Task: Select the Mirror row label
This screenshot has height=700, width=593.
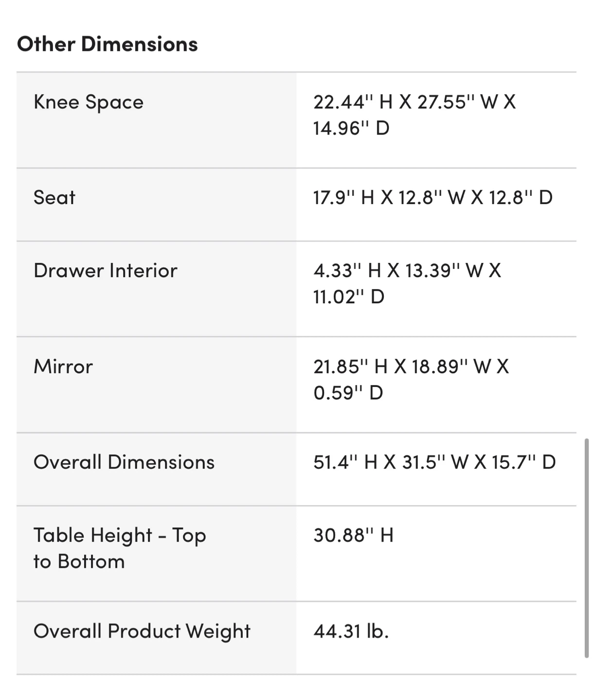Action: 63,366
